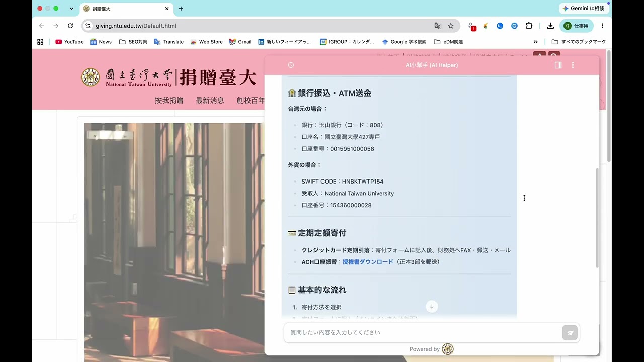Open the SEO対策 bookmark folder

[x=133, y=42]
